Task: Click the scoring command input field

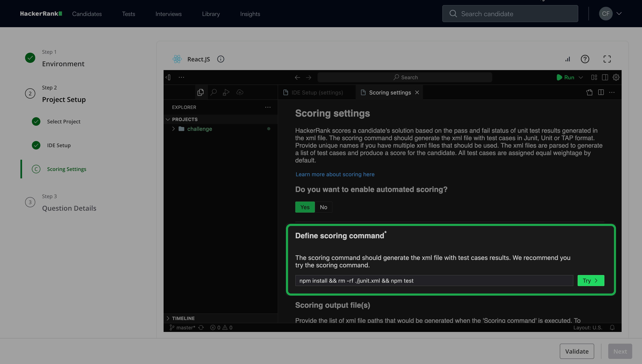Action: [434, 281]
